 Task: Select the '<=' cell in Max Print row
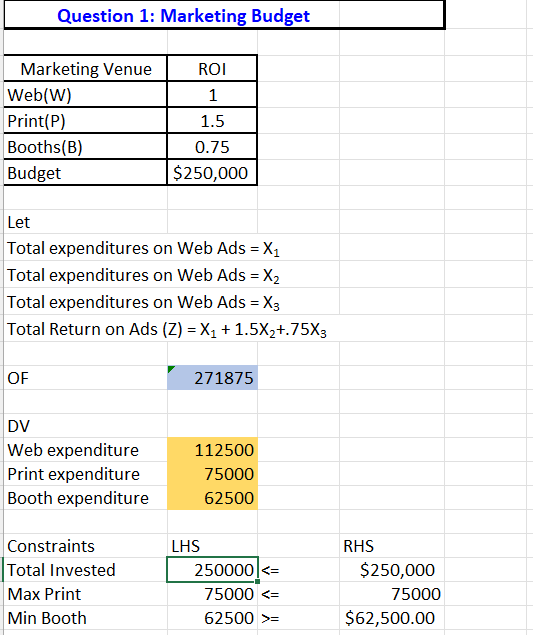[298, 594]
